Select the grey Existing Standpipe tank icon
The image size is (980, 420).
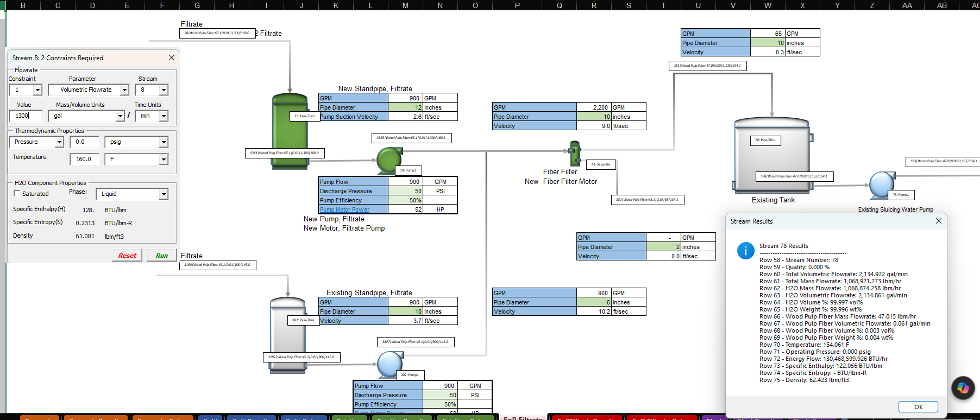288,335
